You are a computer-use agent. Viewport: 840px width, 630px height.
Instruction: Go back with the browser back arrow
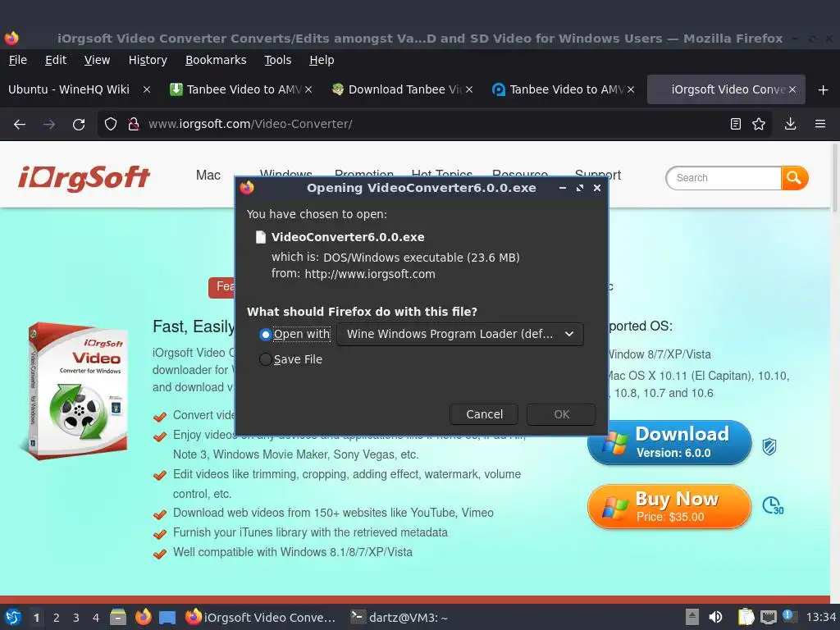[x=20, y=125]
